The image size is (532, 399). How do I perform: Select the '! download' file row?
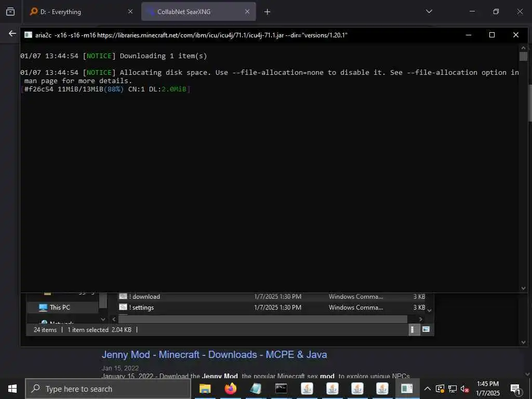pyautogui.click(x=271, y=297)
